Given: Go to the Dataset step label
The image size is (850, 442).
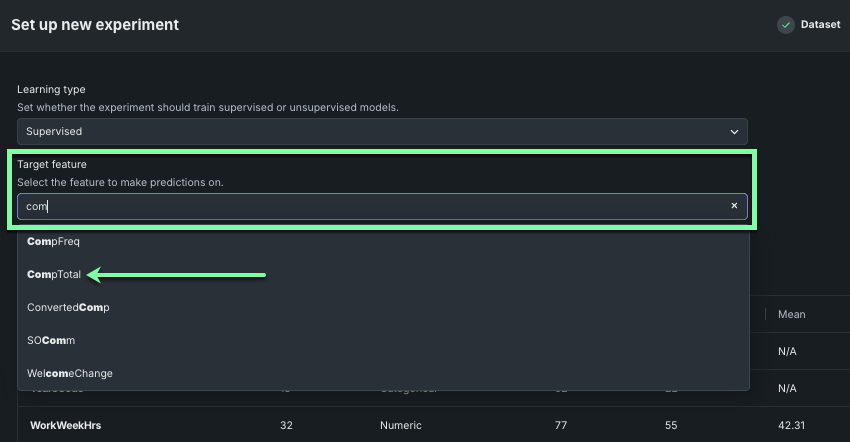Looking at the screenshot, I should coord(820,25).
